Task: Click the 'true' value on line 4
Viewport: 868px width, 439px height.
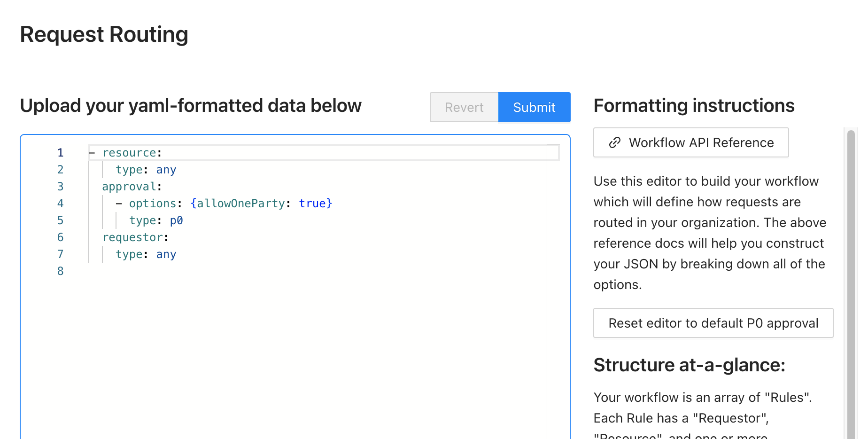Action: point(312,204)
